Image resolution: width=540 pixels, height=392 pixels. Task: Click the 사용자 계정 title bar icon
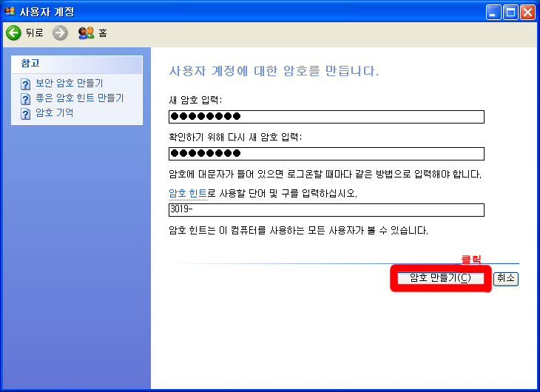tap(10, 11)
